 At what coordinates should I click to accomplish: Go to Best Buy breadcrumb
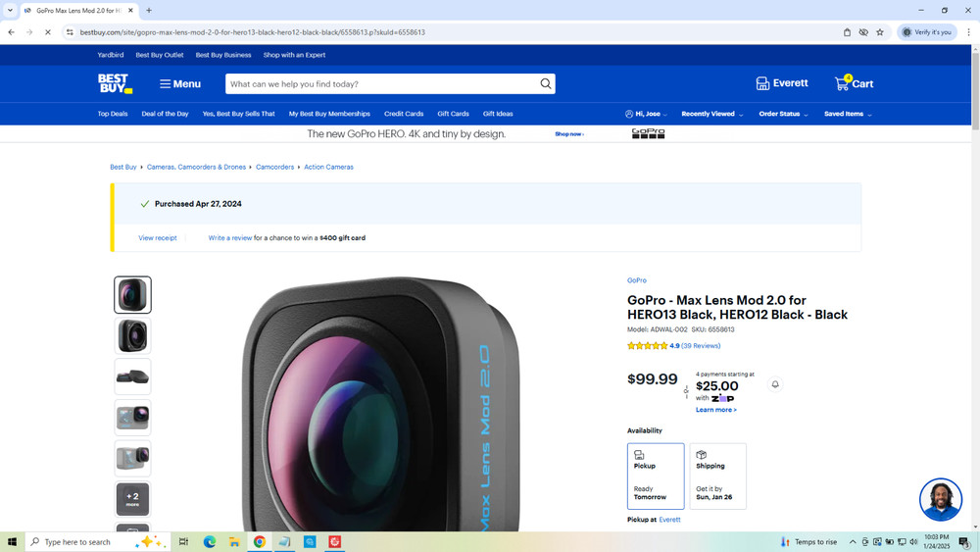123,167
